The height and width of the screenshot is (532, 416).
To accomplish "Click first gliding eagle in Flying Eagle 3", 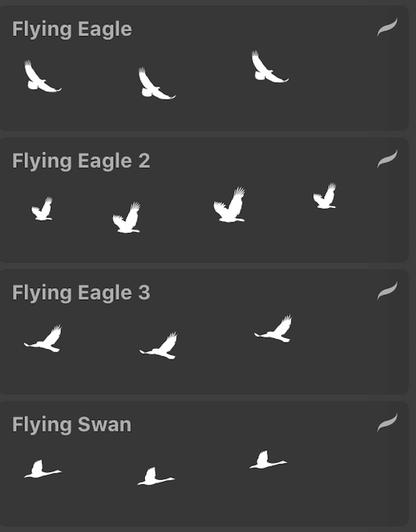I will pos(43,339).
